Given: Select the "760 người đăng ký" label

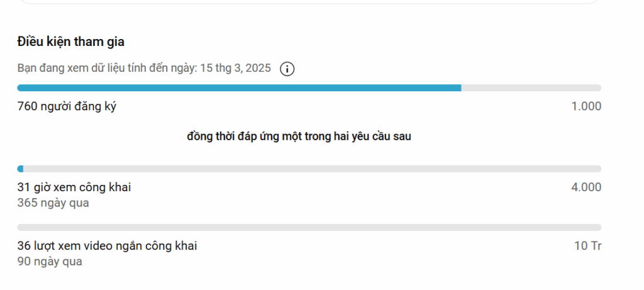Looking at the screenshot, I should click(67, 106).
